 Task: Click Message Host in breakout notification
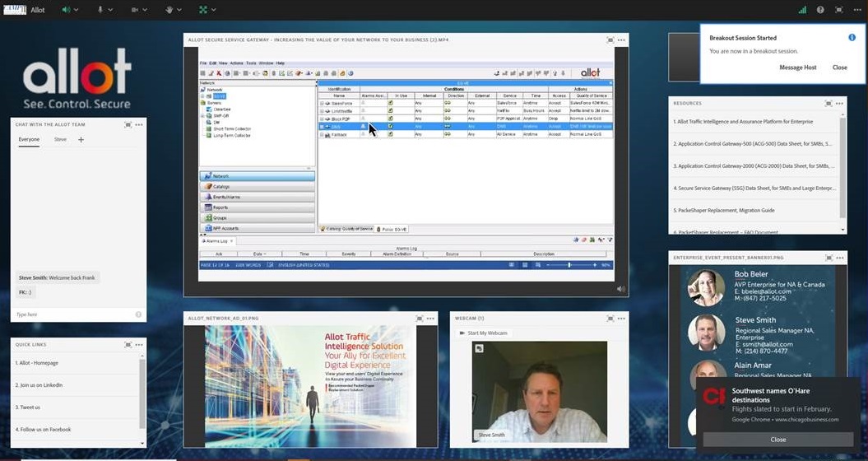click(798, 67)
